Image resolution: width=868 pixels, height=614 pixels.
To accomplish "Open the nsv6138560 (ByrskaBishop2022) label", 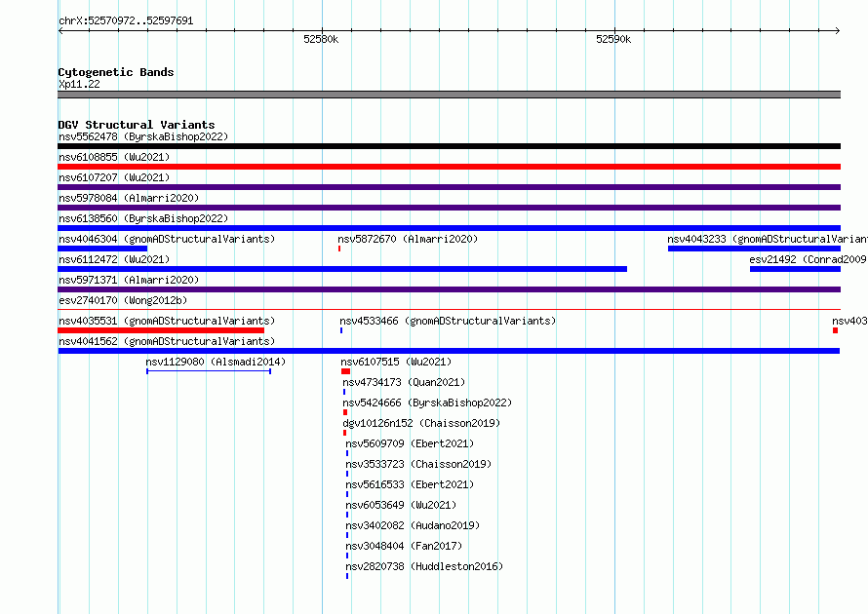I will (x=143, y=218).
